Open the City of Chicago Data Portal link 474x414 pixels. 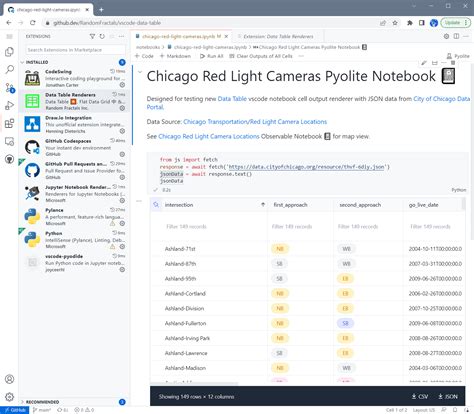[x=308, y=103]
